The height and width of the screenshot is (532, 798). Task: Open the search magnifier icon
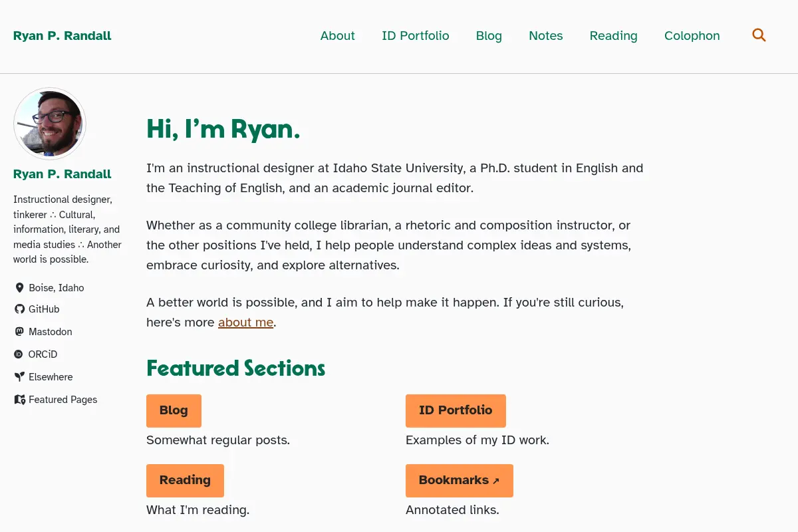(759, 35)
